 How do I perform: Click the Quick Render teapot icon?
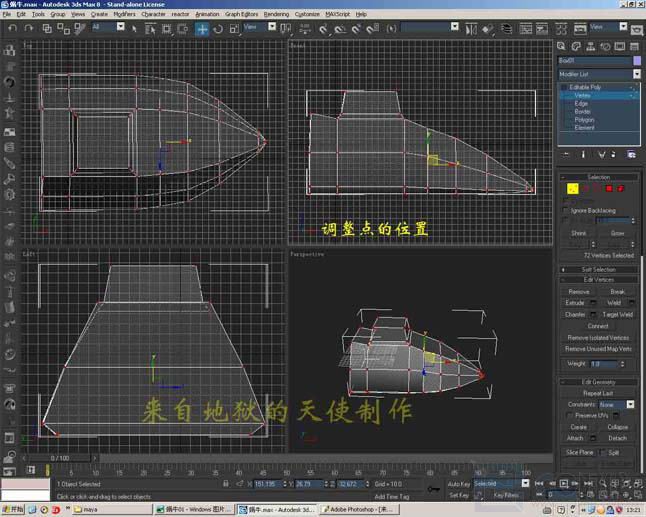637,30
